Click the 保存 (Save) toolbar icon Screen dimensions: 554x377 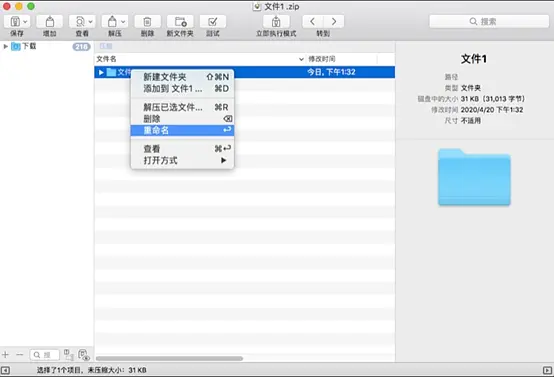pos(15,22)
